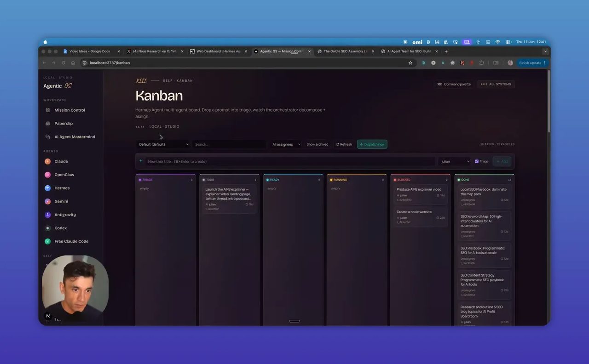The width and height of the screenshot is (589, 364).
Task: Click the Agentic OS logo
Action: 58,86
